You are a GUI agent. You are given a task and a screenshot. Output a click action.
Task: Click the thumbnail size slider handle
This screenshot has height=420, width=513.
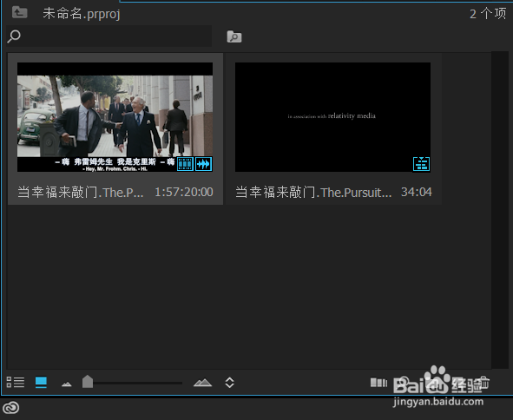tap(88, 382)
